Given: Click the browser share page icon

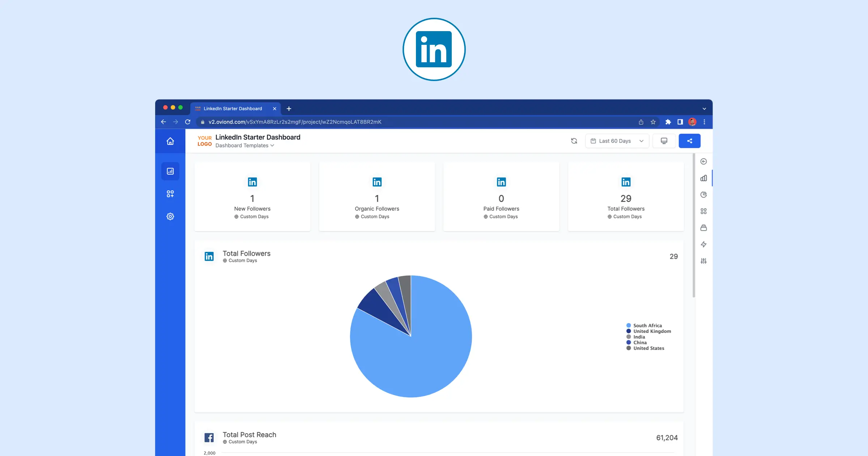Looking at the screenshot, I should pos(641,122).
